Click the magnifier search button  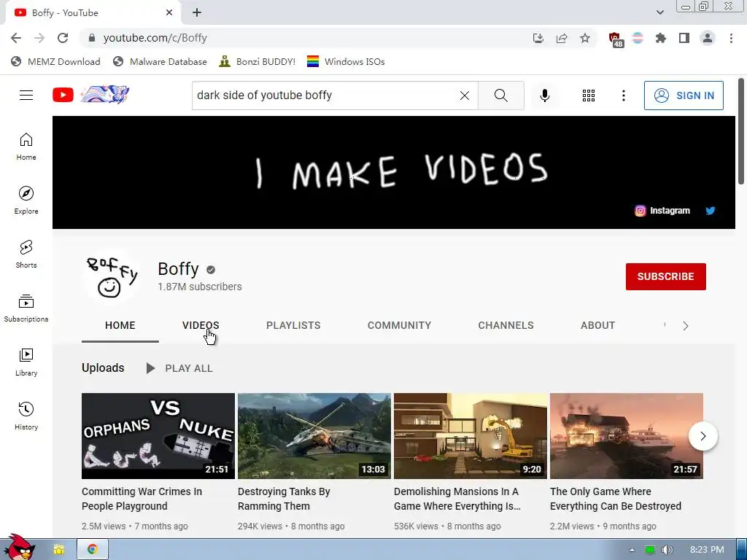point(500,96)
